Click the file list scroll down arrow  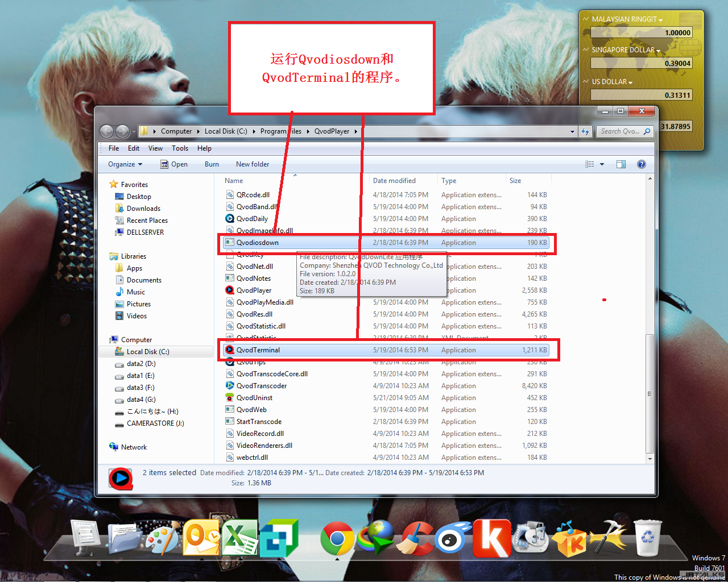(650, 459)
